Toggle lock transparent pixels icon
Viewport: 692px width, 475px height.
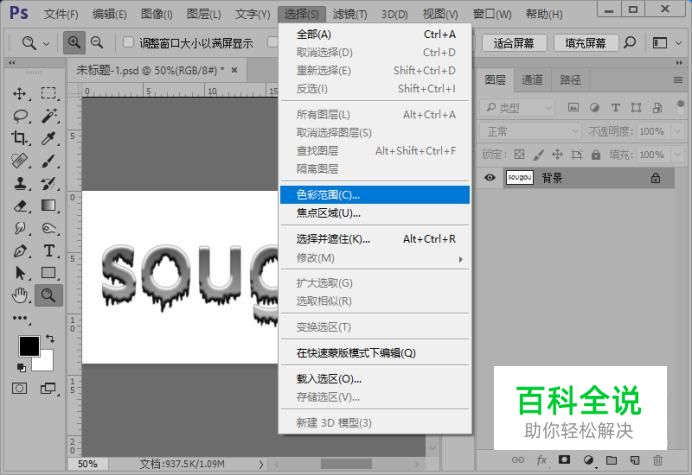click(x=519, y=154)
